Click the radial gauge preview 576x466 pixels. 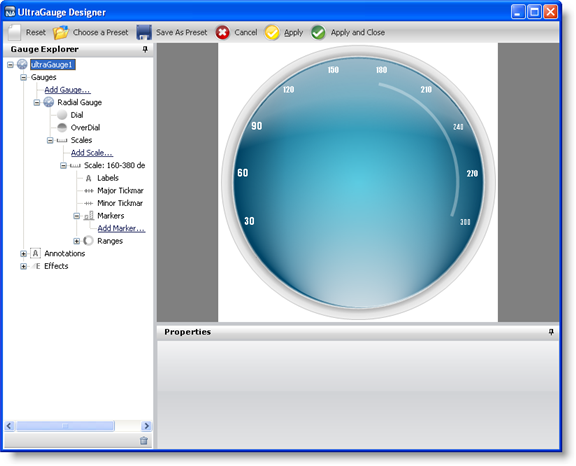[x=358, y=182]
